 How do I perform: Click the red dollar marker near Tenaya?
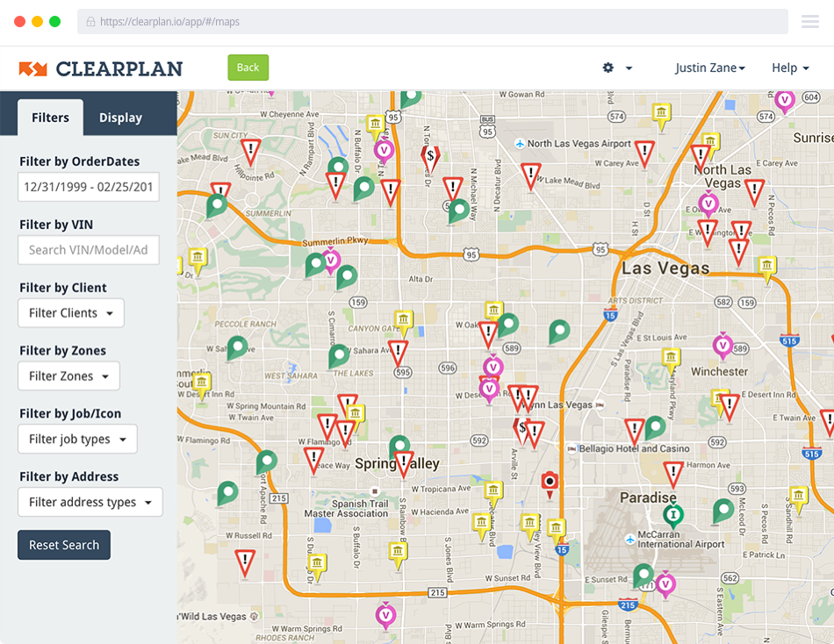[430, 157]
